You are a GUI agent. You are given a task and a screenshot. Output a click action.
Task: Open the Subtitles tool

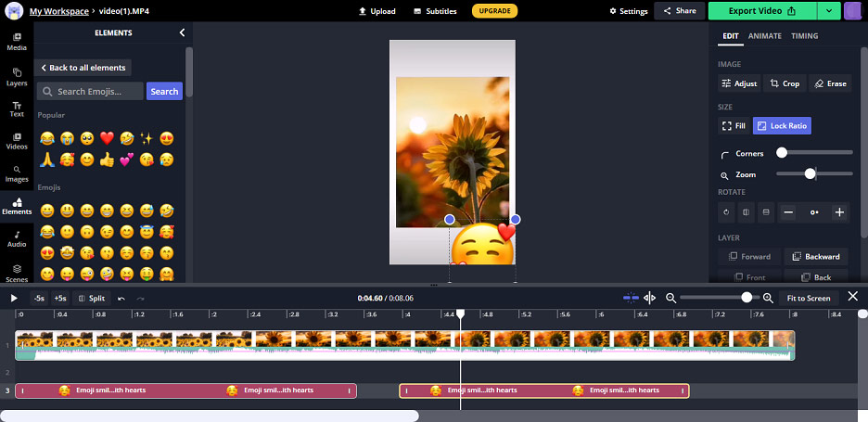point(435,11)
